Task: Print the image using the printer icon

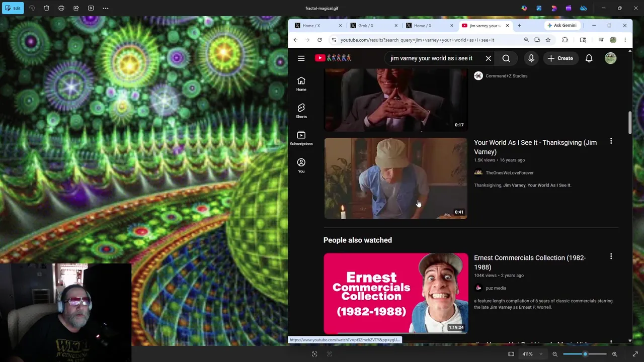Action: click(61, 8)
